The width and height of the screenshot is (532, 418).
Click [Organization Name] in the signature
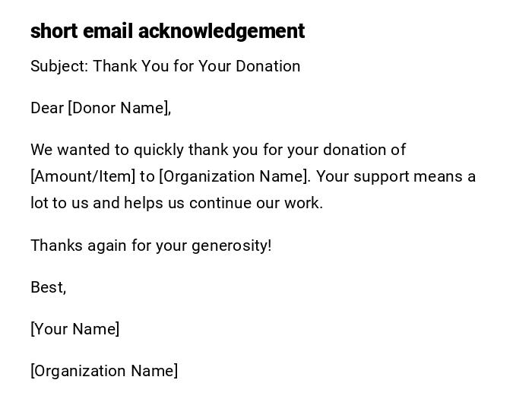point(104,371)
